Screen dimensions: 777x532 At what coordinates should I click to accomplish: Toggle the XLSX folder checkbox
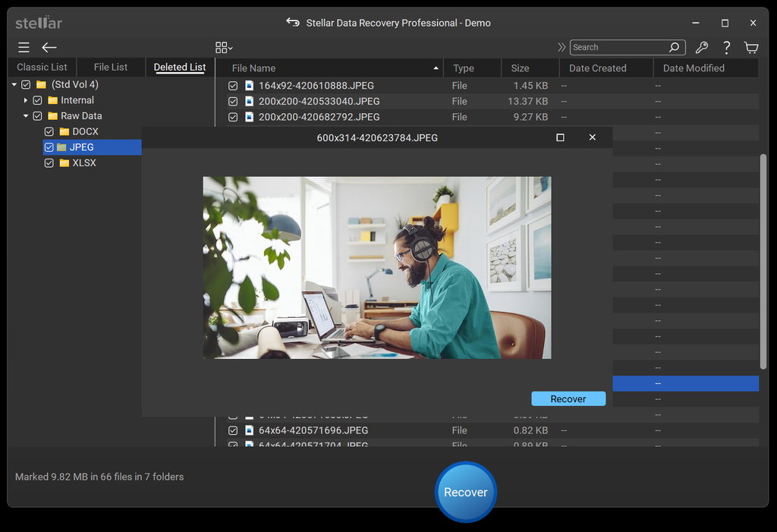click(x=49, y=163)
